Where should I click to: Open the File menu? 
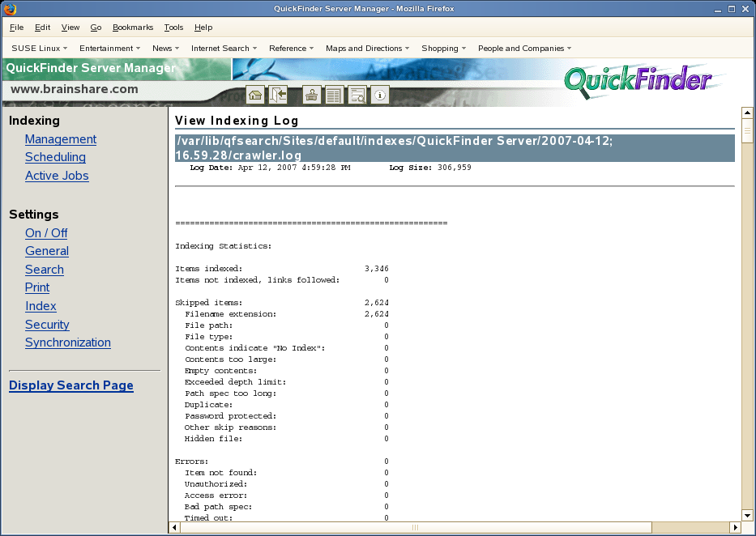point(16,28)
